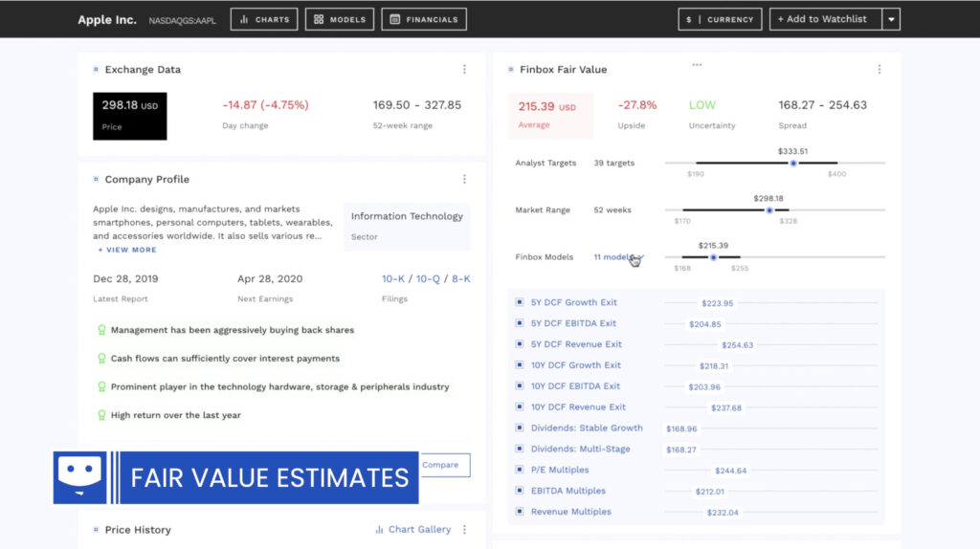The height and width of the screenshot is (549, 980).
Task: Click the Apr 28, 2020 next earnings date
Action: pos(270,278)
